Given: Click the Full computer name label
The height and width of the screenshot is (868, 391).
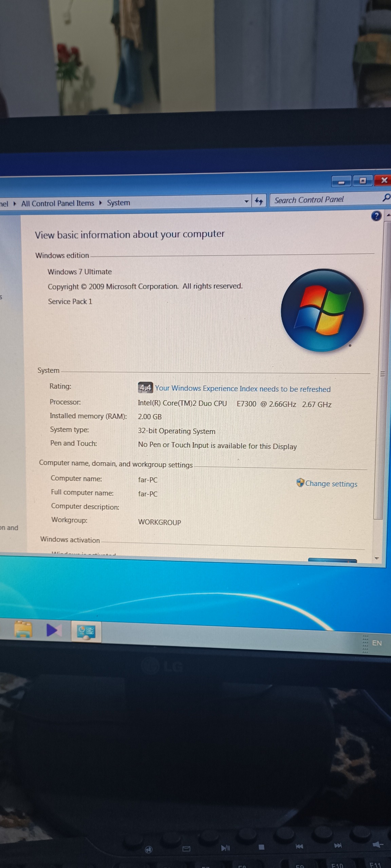Looking at the screenshot, I should 82,492.
